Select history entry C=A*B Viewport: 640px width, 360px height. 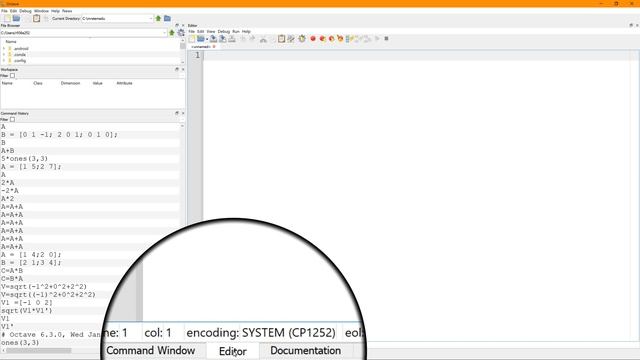[x=12, y=271]
